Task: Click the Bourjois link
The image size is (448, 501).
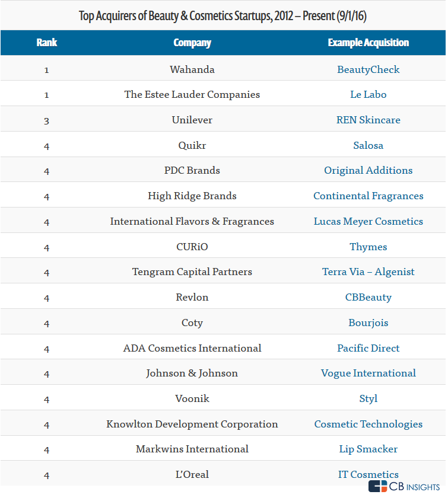Action: tap(368, 323)
